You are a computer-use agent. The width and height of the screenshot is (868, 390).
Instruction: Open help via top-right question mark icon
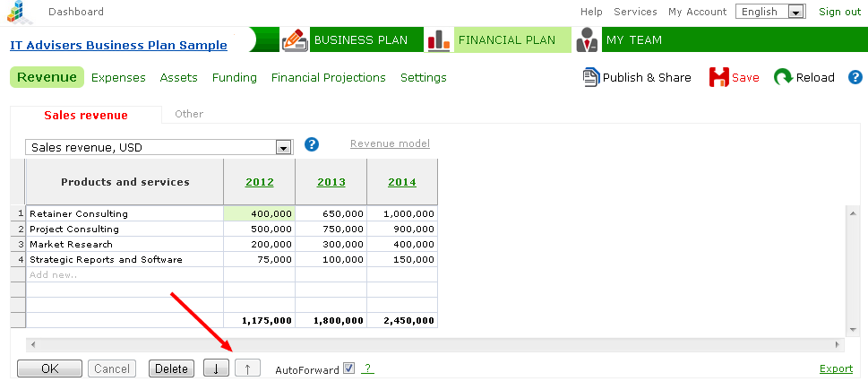pos(855,78)
